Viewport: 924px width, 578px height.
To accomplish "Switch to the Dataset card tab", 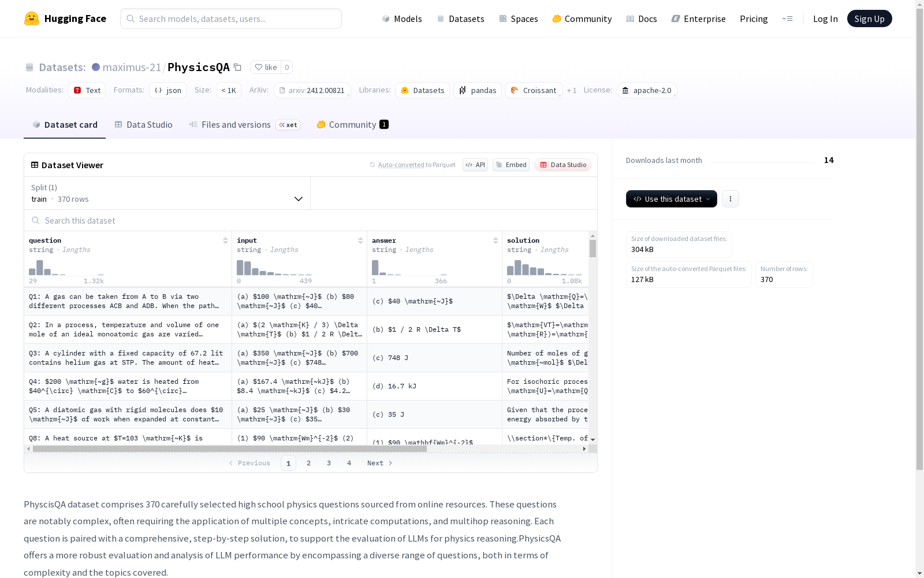I will [x=65, y=125].
